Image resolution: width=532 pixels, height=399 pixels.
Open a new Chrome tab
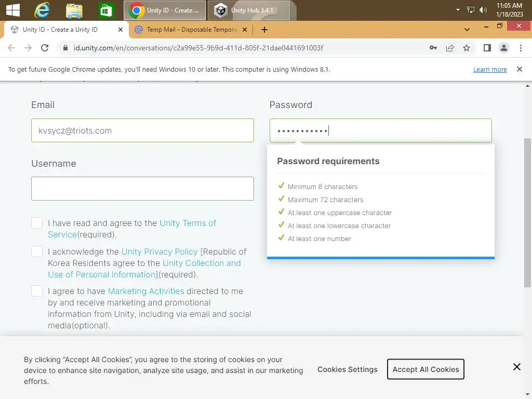(x=264, y=30)
